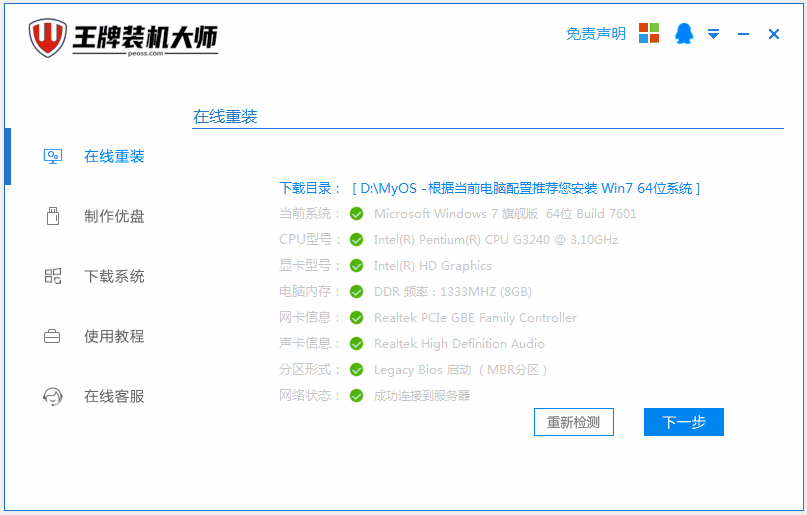The height and width of the screenshot is (515, 807).
Task: Click the CPU型号 row label
Action: (309, 240)
